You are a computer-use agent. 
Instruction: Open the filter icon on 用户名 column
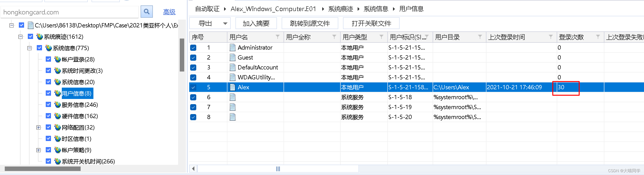[x=277, y=37]
